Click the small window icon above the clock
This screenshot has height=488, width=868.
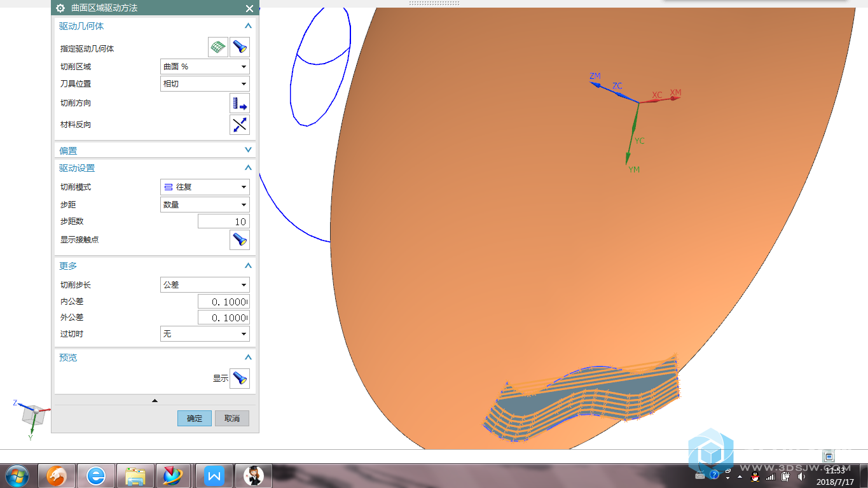(828, 456)
